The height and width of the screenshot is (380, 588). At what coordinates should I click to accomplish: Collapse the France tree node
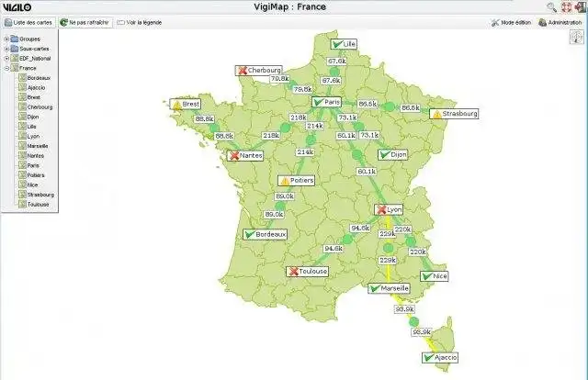(6, 68)
